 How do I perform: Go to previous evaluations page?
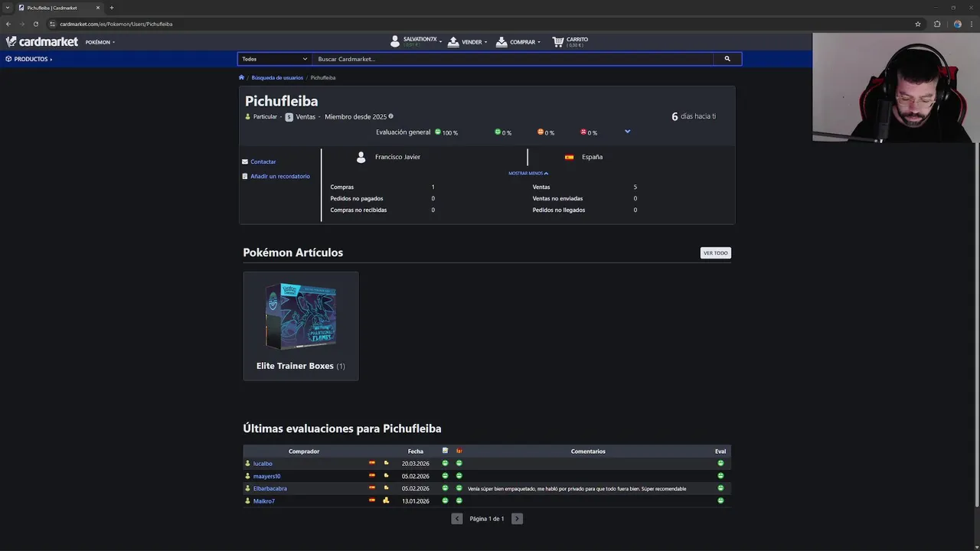(x=457, y=519)
